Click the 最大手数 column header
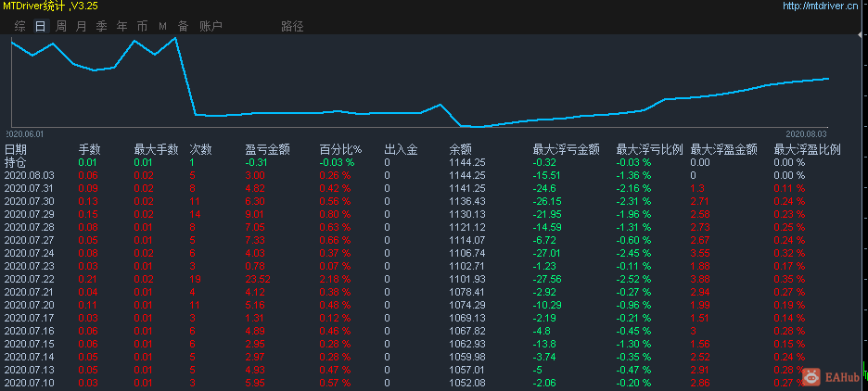The height and width of the screenshot is (391, 868). coord(156,149)
